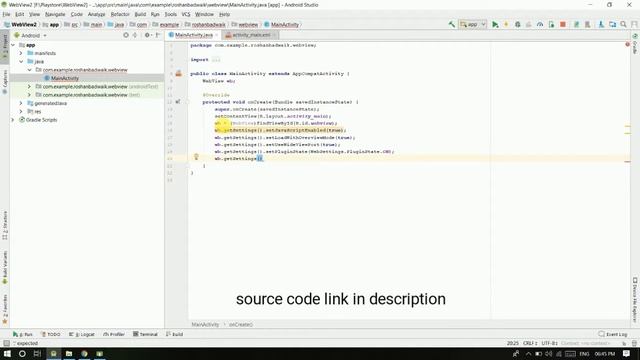Click the roshanbadwaik breadcrumb
This screenshot has width=640, height=360.
205,24
